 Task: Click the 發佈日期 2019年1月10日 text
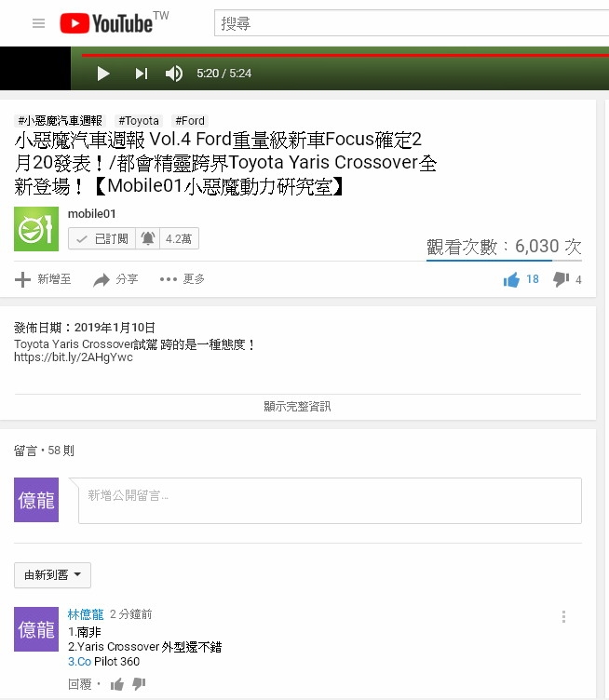tap(85, 328)
